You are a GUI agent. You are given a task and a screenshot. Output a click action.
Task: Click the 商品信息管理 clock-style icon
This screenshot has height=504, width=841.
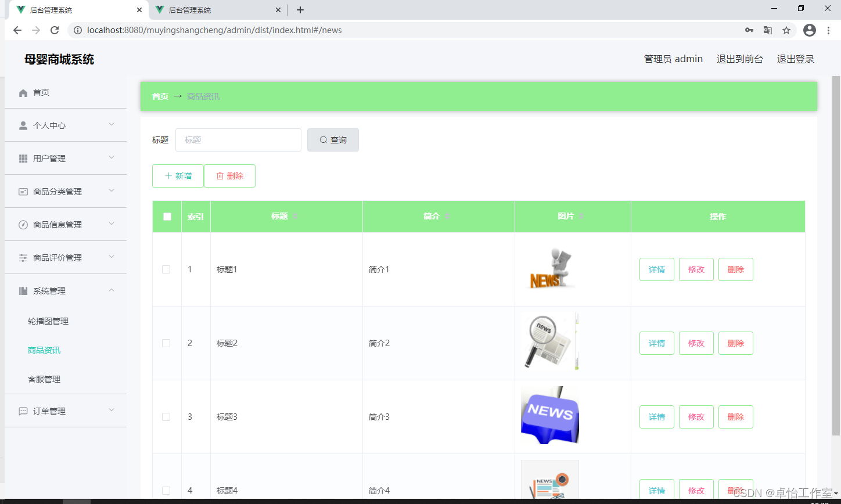pyautogui.click(x=23, y=224)
